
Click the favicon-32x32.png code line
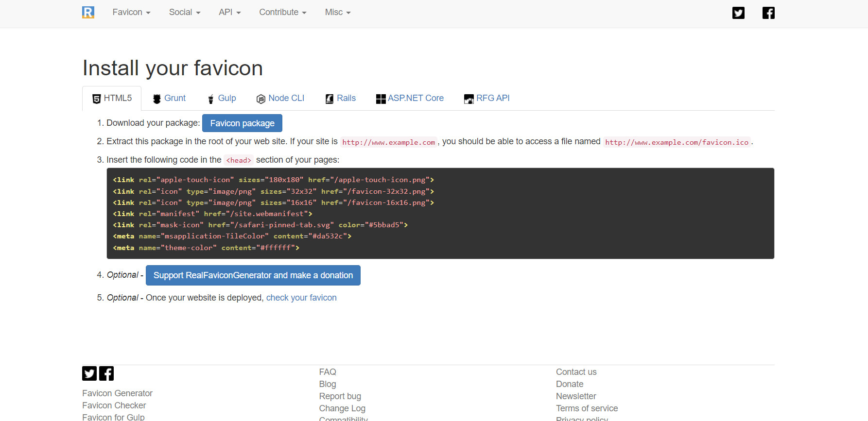(x=273, y=191)
